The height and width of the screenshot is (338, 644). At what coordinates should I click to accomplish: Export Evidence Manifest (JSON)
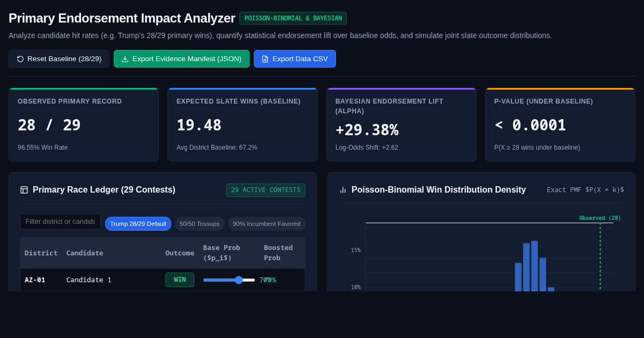click(181, 59)
